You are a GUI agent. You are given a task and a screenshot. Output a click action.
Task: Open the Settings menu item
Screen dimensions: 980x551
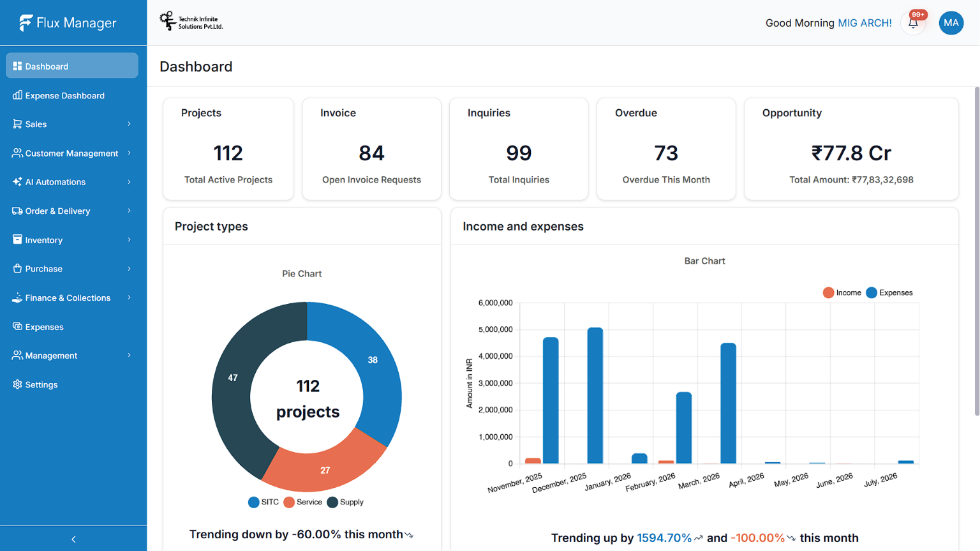[x=72, y=384]
